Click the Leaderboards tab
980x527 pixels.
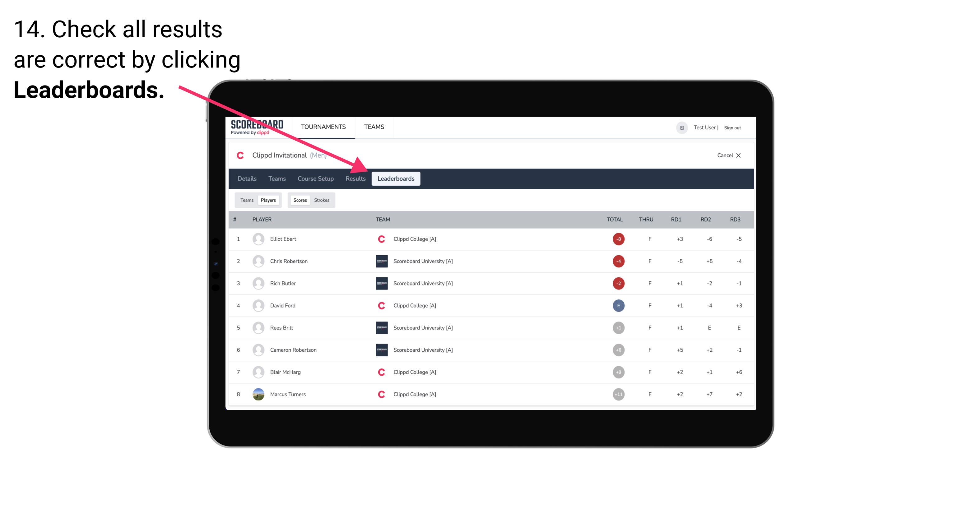397,179
